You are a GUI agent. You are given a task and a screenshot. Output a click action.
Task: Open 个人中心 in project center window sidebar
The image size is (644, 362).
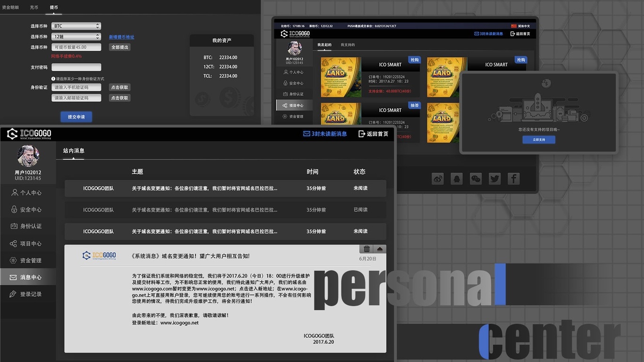pyautogui.click(x=293, y=72)
